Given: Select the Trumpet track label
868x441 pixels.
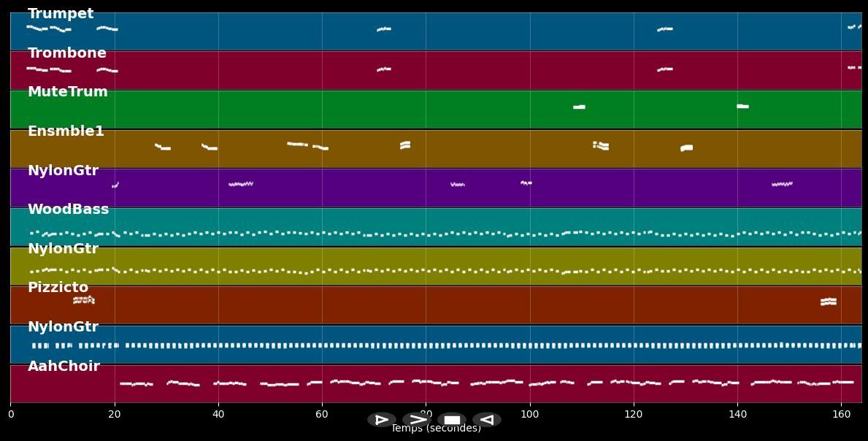Looking at the screenshot, I should [61, 14].
